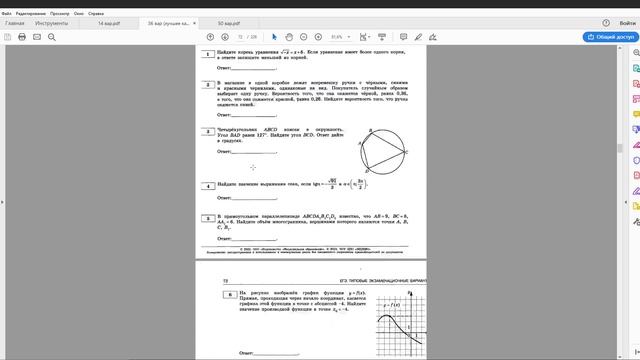Click the task number 5 box

tap(208, 218)
